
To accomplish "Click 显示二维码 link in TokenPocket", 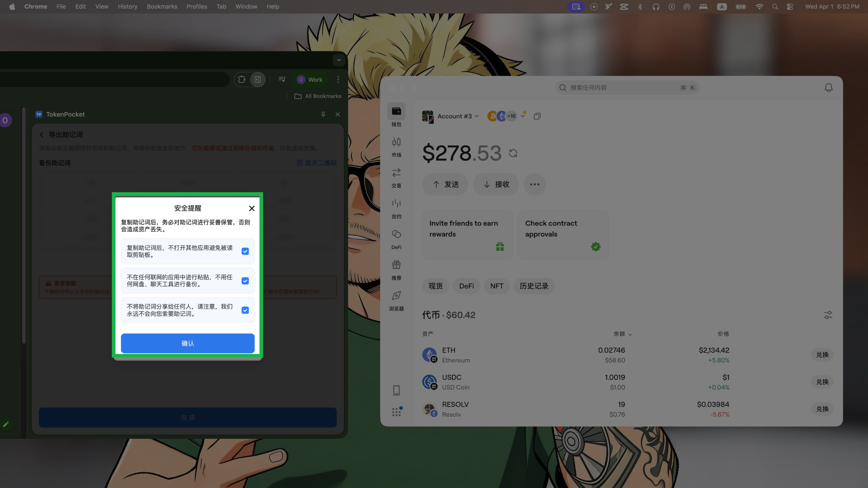I will [316, 163].
